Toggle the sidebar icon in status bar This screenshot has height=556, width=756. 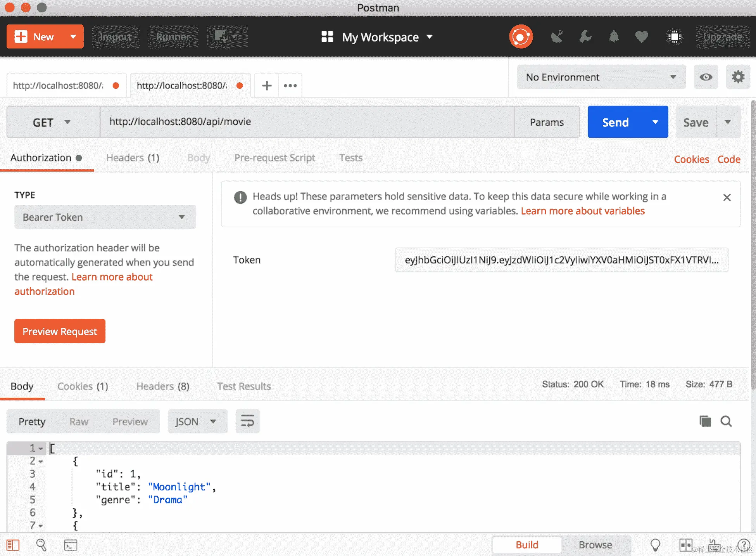[x=13, y=545]
